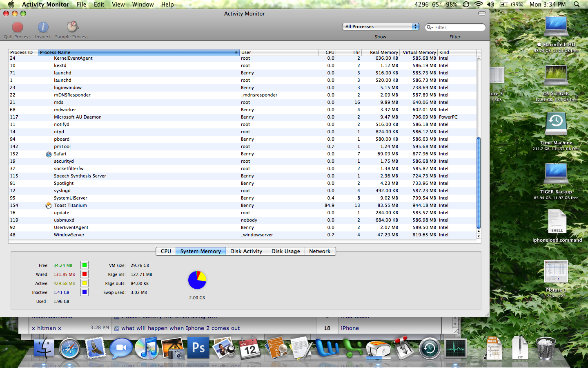Click the blue Inactive memory swatch

[x=85, y=292]
